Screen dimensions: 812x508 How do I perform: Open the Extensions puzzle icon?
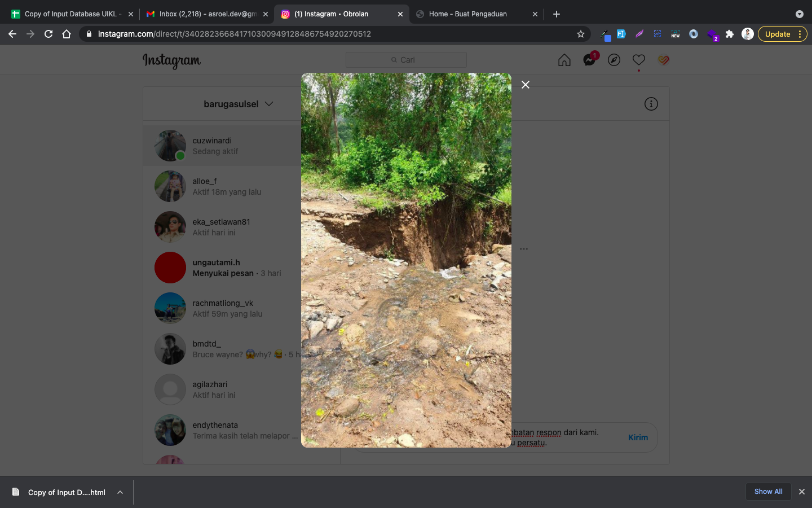point(730,34)
